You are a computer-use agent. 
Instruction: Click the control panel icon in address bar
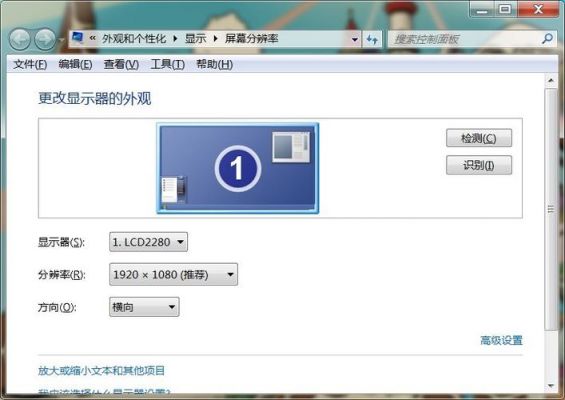[x=77, y=37]
